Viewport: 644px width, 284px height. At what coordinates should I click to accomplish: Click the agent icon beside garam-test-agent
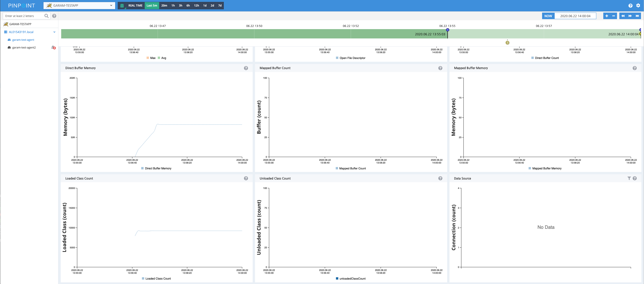pos(9,40)
